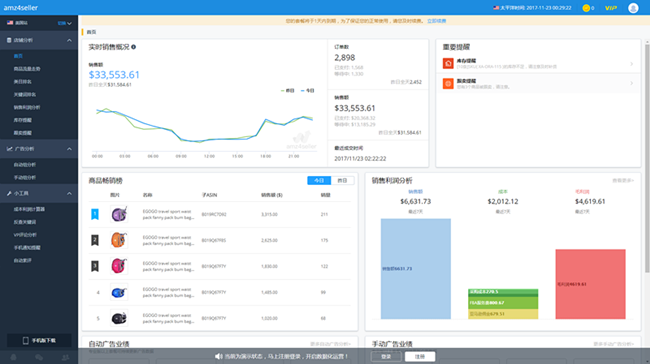
Task: Click the 立即续费 renew link
Action: (x=437, y=21)
